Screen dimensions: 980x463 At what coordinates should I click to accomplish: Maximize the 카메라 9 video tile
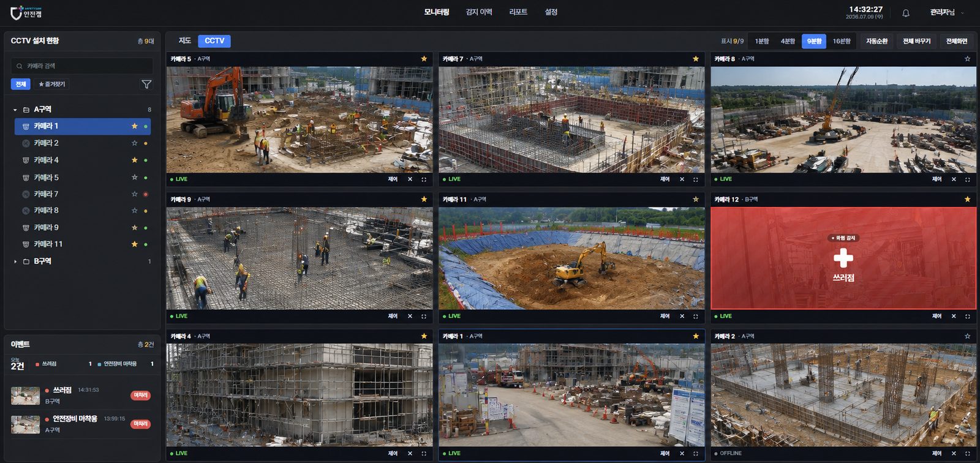424,317
